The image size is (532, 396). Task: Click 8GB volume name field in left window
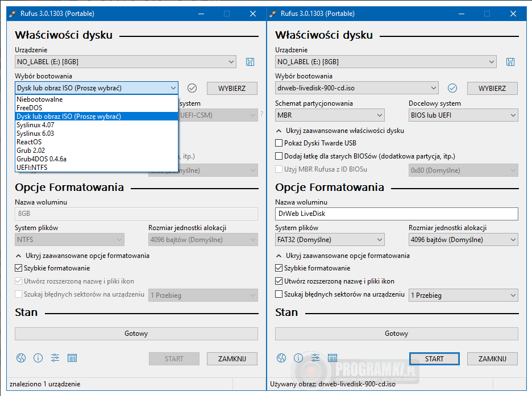(x=136, y=214)
